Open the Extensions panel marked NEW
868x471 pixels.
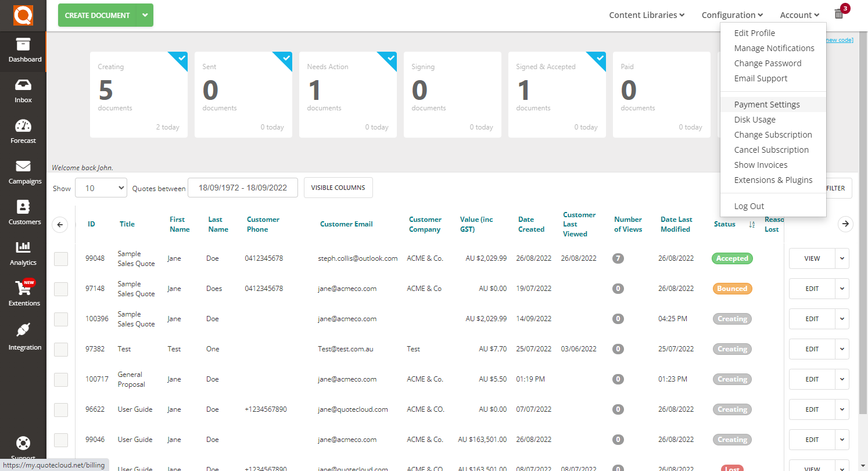coord(23,293)
